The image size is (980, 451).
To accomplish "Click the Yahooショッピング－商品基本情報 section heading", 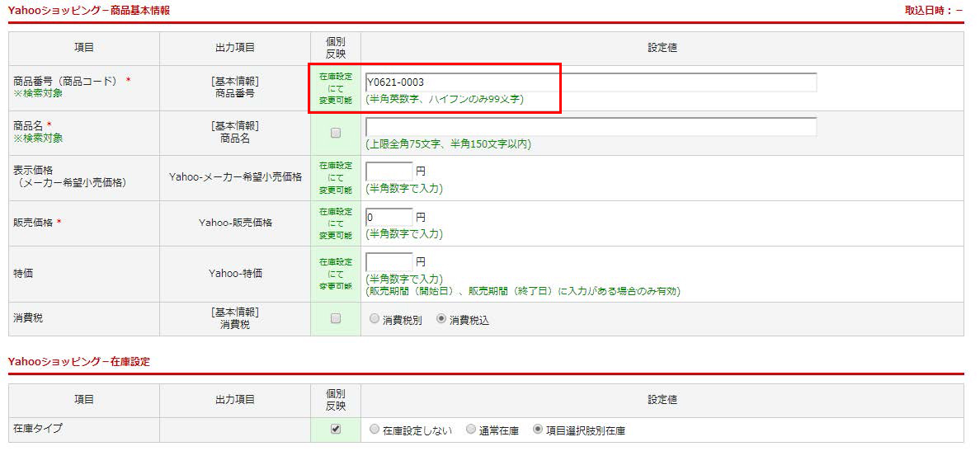I will click(x=88, y=11).
